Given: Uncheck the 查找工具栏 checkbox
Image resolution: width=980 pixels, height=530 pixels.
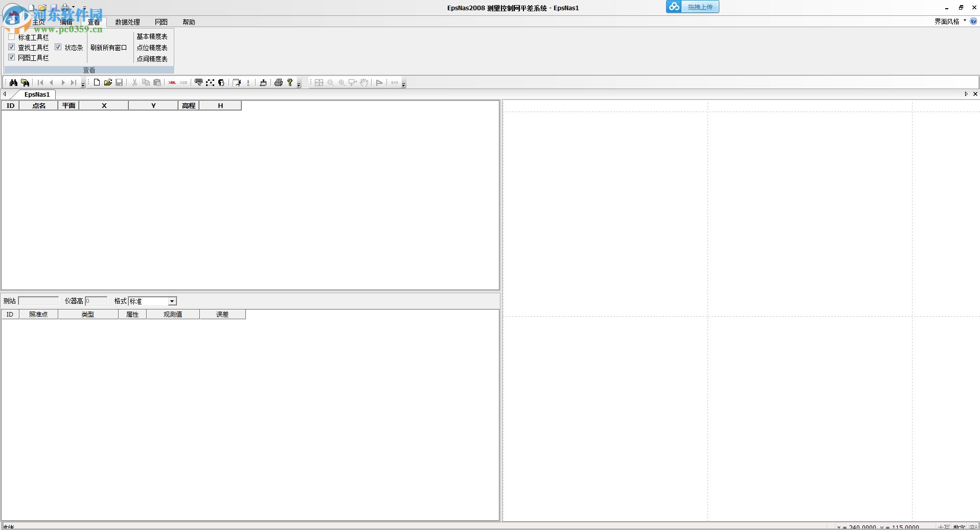Looking at the screenshot, I should coord(12,47).
